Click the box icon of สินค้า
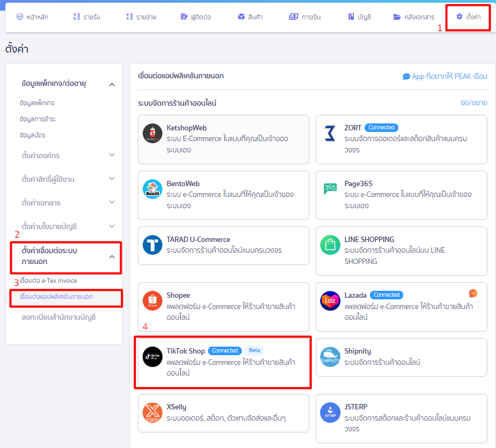496x448 pixels. click(241, 17)
